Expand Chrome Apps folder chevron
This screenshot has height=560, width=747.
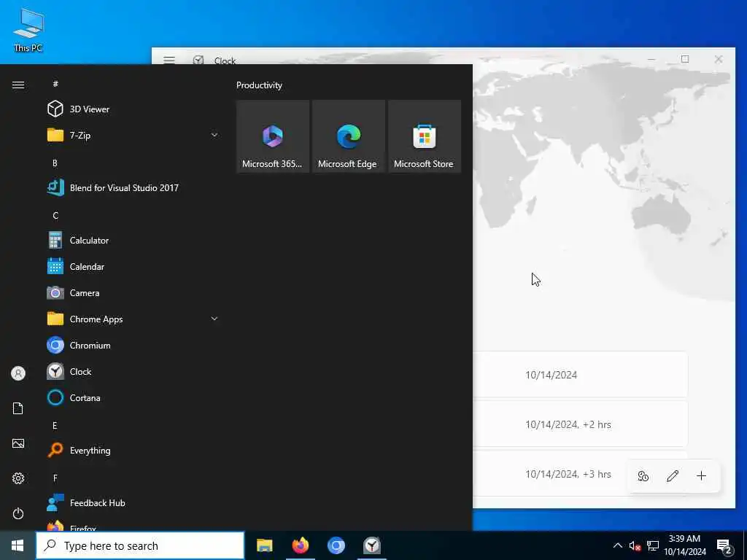pos(214,319)
